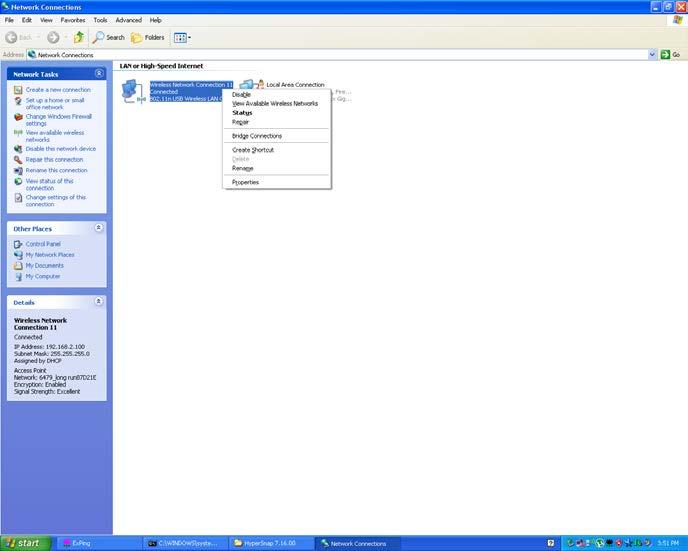688x551 pixels.
Task: Select the Wireless Network Connection 11 icon
Action: (x=133, y=91)
